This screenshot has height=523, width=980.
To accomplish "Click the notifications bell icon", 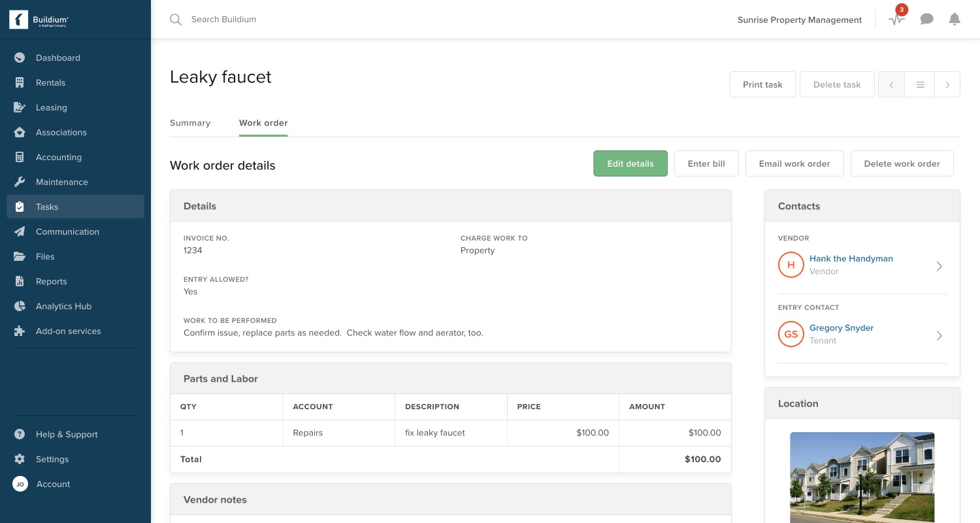I will pos(955,20).
